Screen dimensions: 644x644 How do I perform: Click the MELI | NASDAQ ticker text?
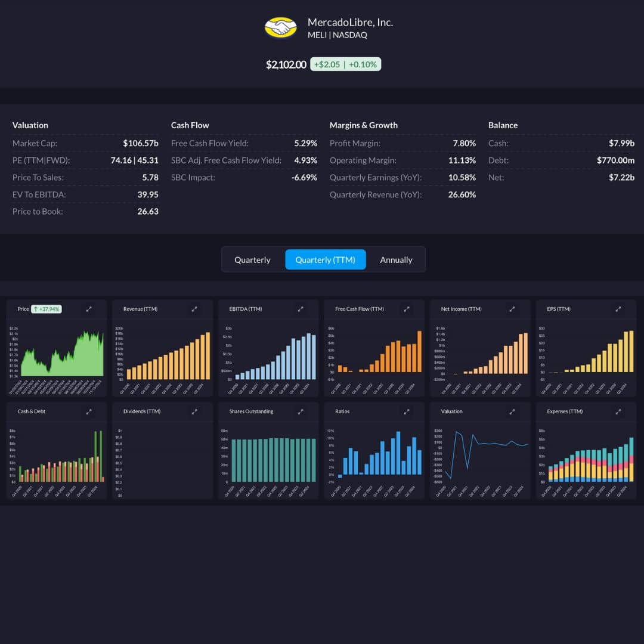tap(338, 35)
